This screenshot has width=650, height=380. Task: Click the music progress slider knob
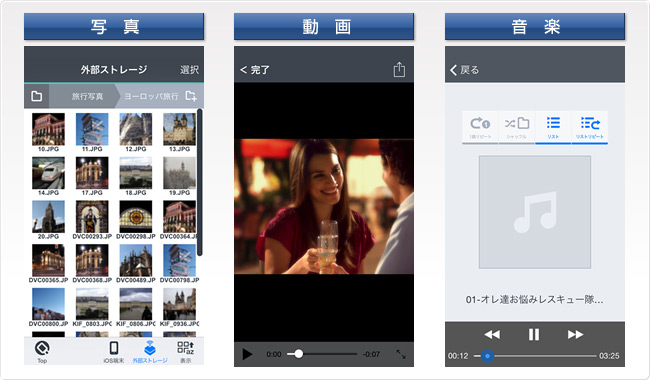click(488, 356)
